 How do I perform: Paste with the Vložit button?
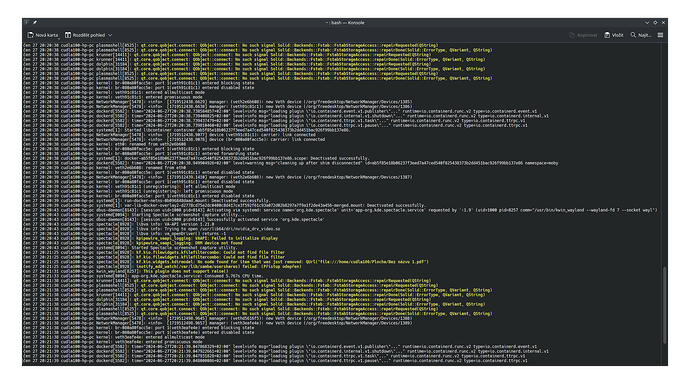[x=613, y=35]
